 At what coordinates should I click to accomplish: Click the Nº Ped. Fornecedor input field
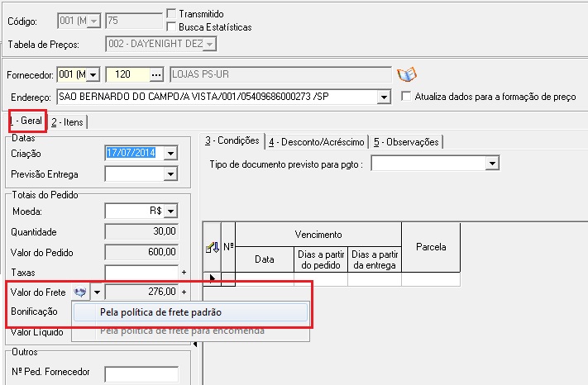point(141,374)
